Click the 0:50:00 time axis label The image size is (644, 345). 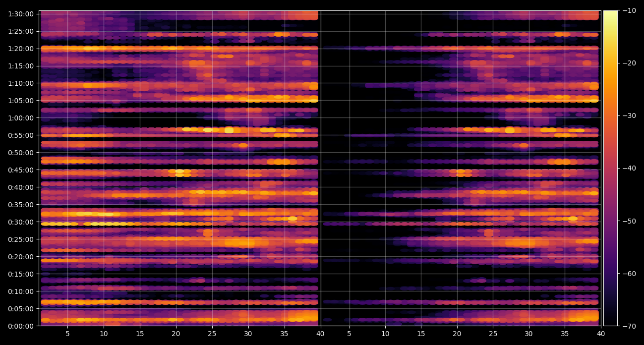(x=21, y=153)
